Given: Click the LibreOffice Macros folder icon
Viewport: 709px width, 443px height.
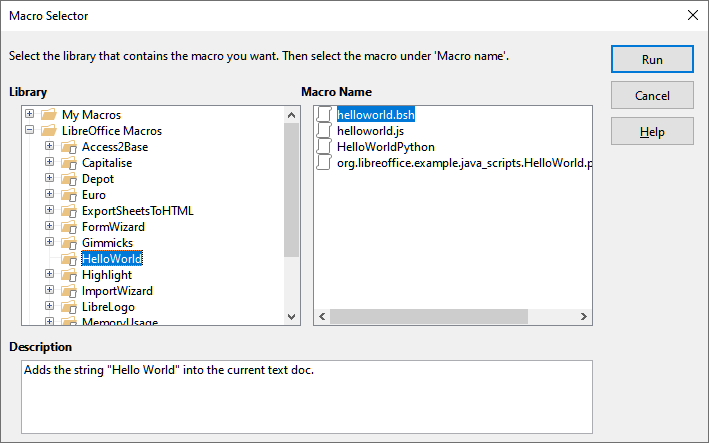Looking at the screenshot, I should [x=49, y=131].
